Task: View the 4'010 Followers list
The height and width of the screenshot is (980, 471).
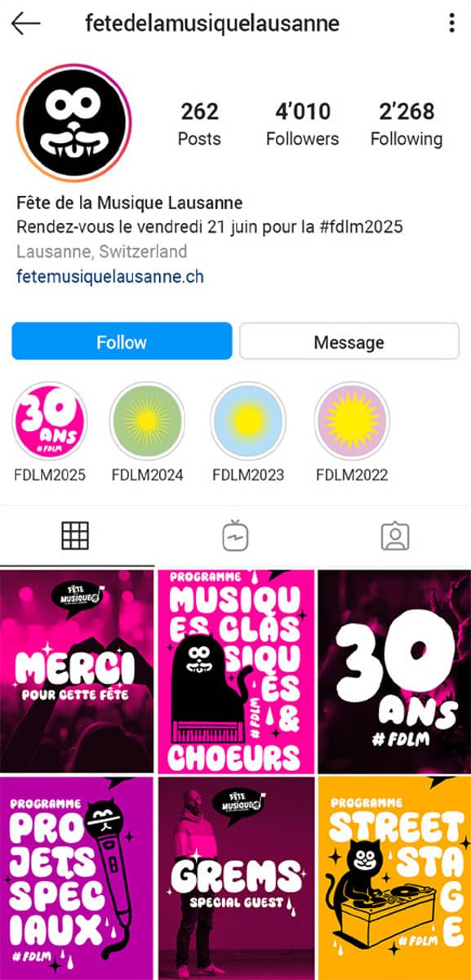Action: click(302, 124)
